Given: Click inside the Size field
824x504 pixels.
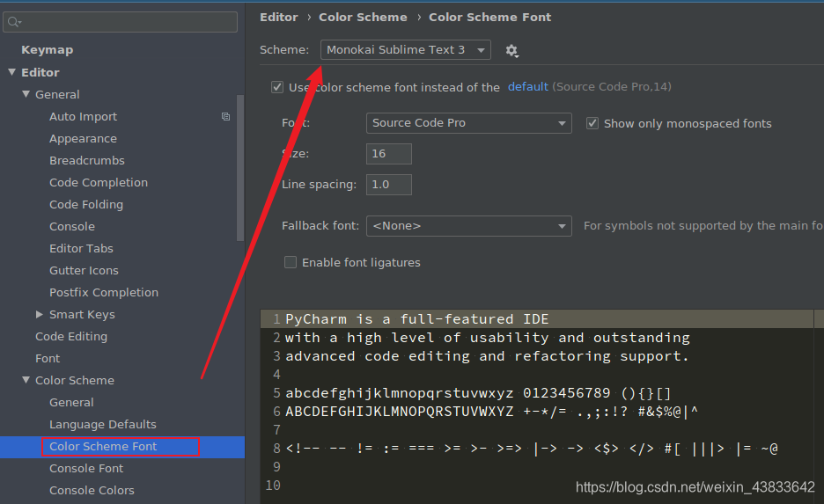Looking at the screenshot, I should click(x=389, y=154).
